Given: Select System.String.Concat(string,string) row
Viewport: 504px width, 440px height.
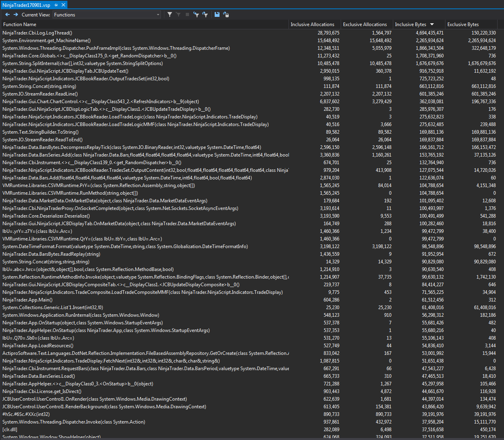Looking at the screenshot, I should coord(249,86).
